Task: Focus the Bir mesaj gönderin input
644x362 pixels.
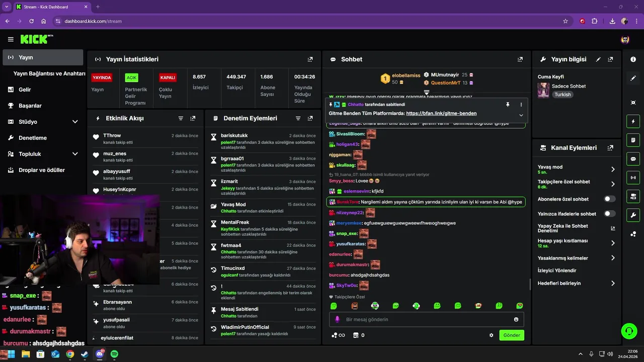Action: click(x=427, y=319)
